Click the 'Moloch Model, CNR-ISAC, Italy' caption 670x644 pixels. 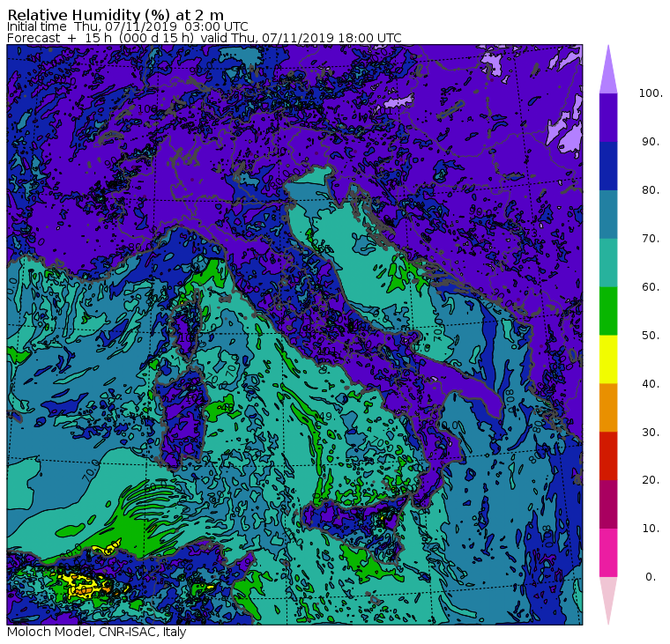pos(97,632)
